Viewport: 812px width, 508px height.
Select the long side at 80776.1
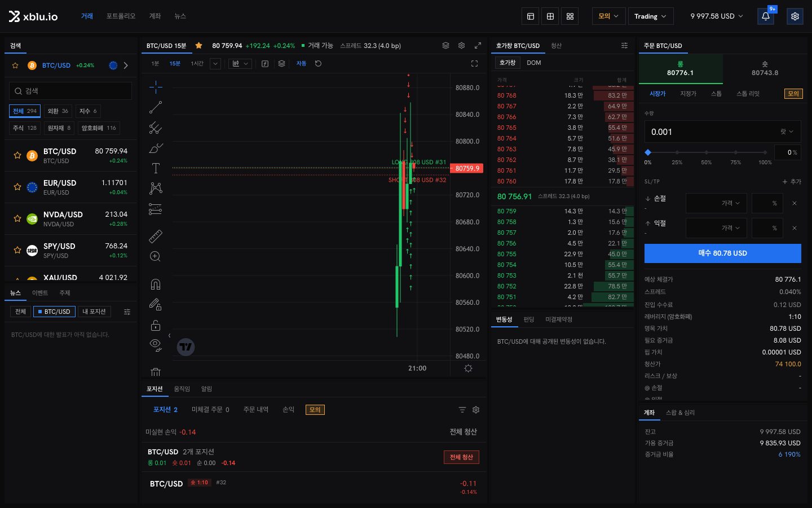681,69
